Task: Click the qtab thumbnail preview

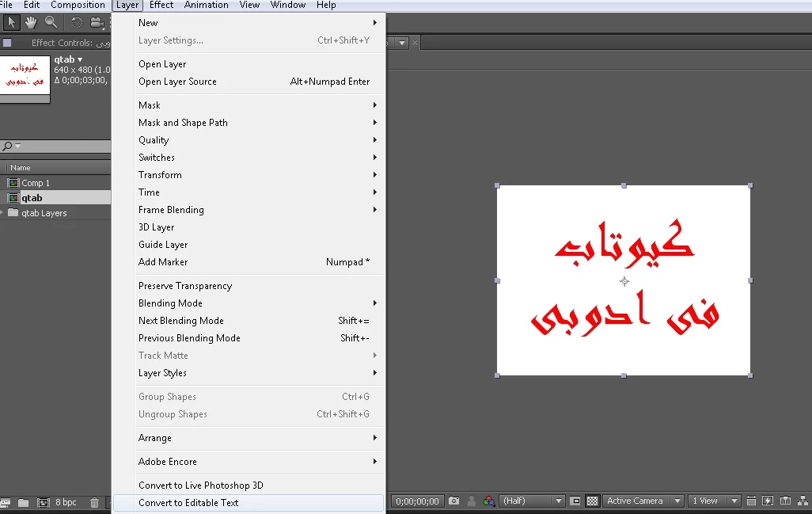Action: coord(25,75)
